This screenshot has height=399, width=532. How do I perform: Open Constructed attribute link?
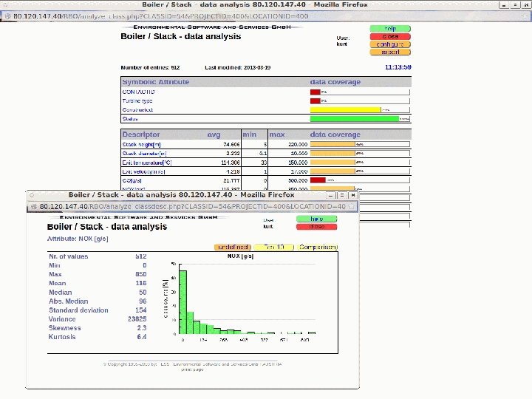tap(137, 109)
